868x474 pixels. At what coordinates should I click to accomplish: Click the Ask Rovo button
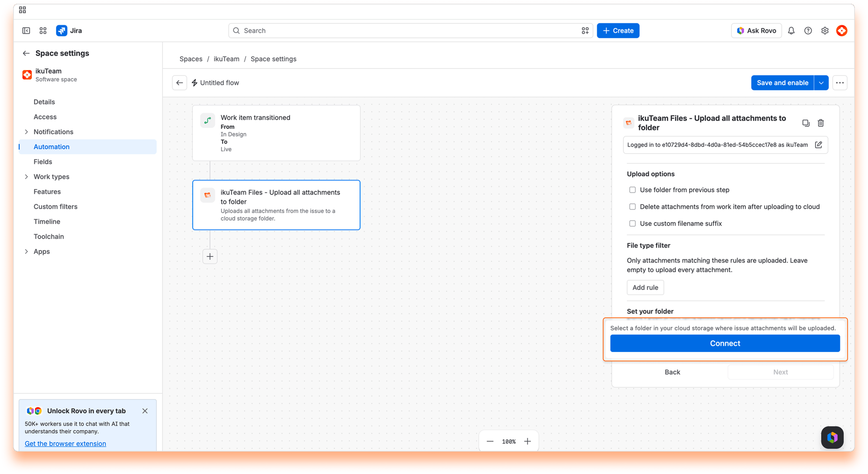point(756,30)
